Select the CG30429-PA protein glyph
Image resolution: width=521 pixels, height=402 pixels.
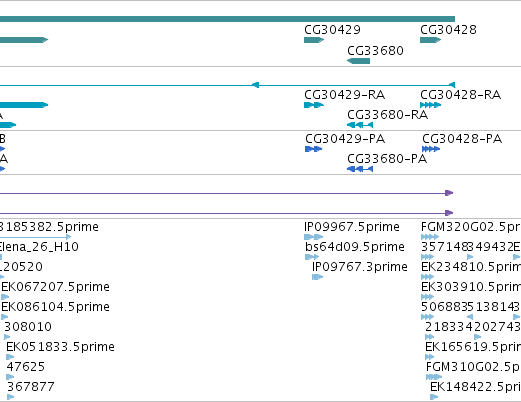(314, 149)
